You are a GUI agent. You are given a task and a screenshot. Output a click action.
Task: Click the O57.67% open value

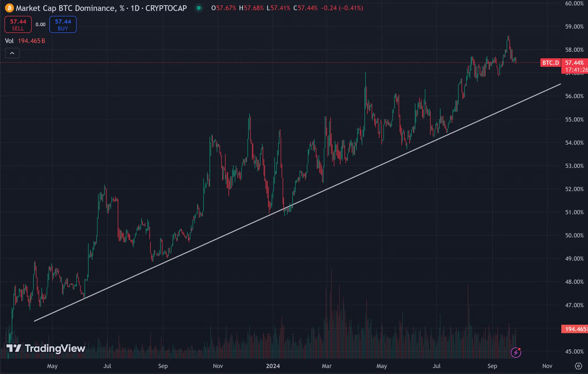tap(224, 8)
